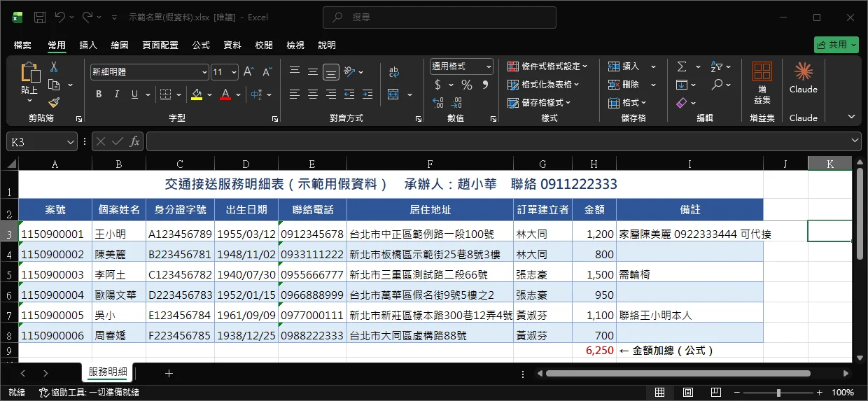Apply comma style number format
The height and width of the screenshot is (401, 868).
click(x=484, y=85)
